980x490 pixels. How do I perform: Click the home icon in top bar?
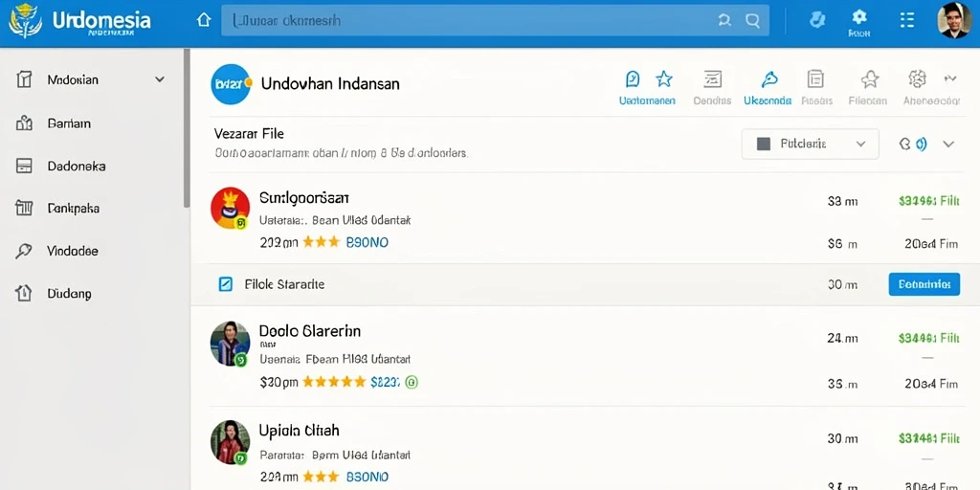point(204,20)
